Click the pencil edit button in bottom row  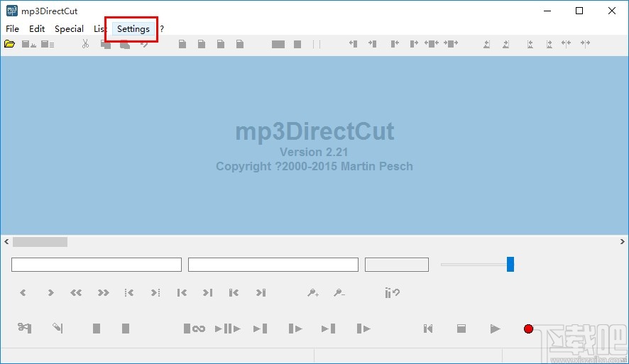pyautogui.click(x=58, y=328)
